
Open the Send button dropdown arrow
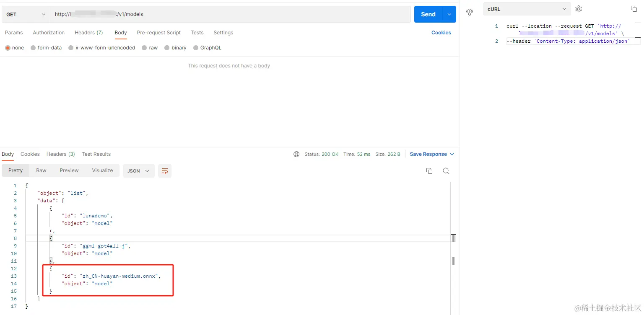(x=449, y=14)
